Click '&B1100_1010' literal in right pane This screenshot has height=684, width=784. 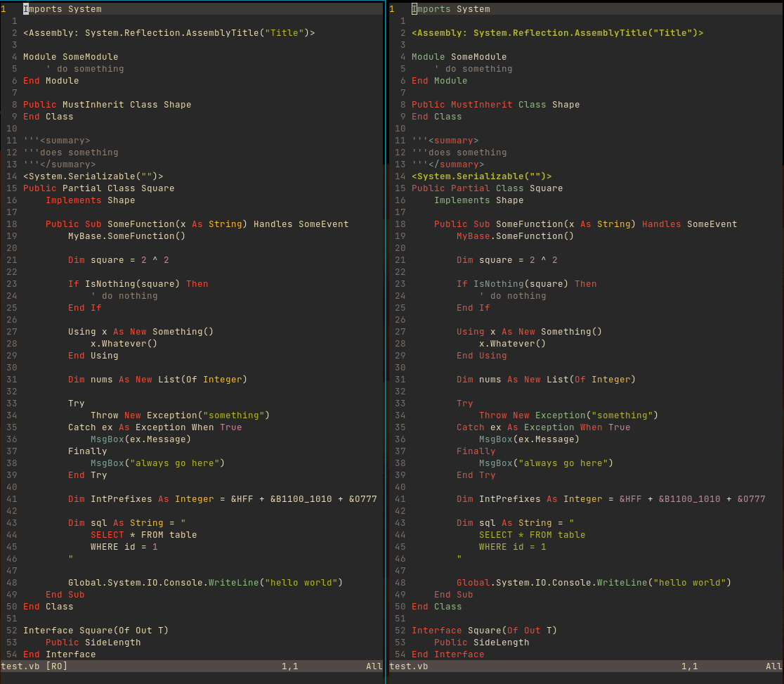point(689,499)
